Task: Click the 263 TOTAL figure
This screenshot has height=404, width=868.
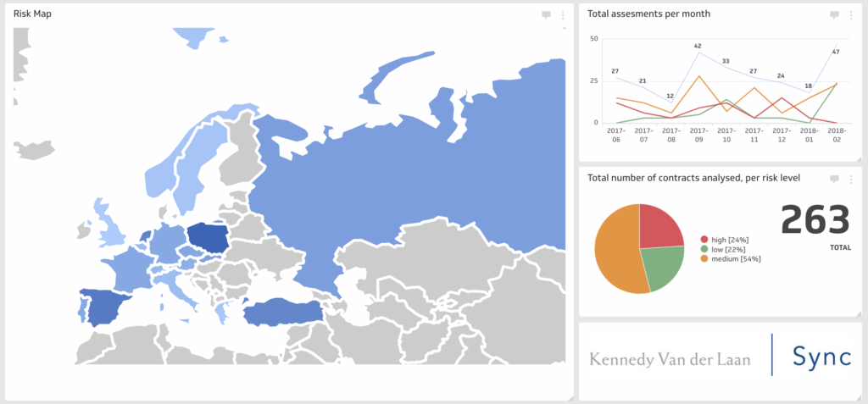Action: point(815,225)
